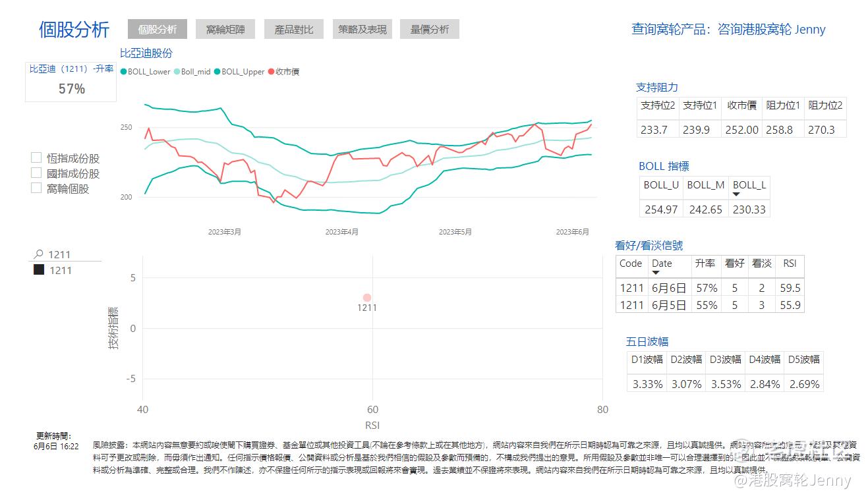Select the 2.69% amplitude cell
Image resolution: width=868 pixels, height=500 pixels.
pos(804,384)
